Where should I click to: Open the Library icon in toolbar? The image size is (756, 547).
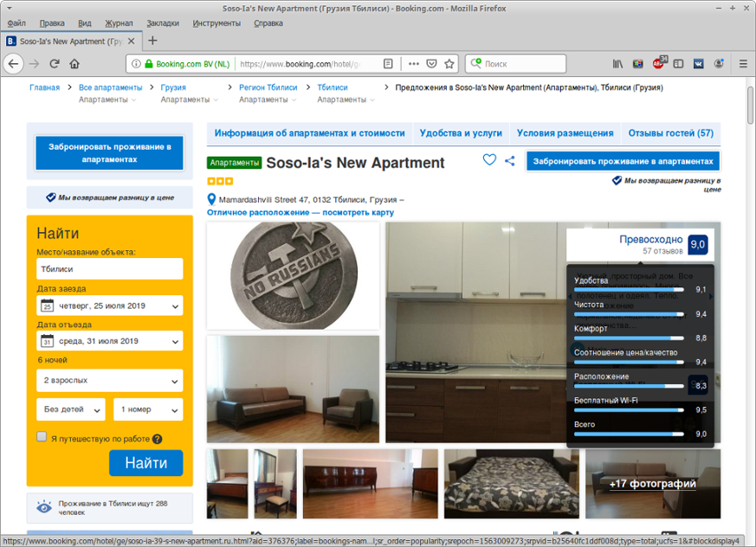coord(617,64)
